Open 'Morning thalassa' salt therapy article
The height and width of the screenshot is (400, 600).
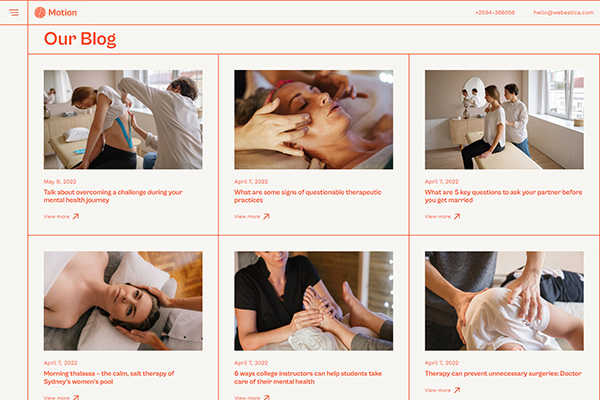(x=109, y=377)
